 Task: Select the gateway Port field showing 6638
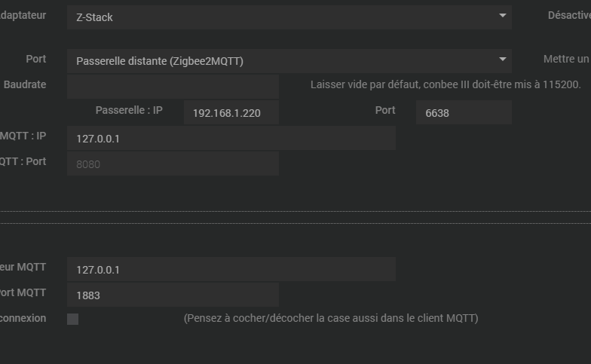point(464,112)
